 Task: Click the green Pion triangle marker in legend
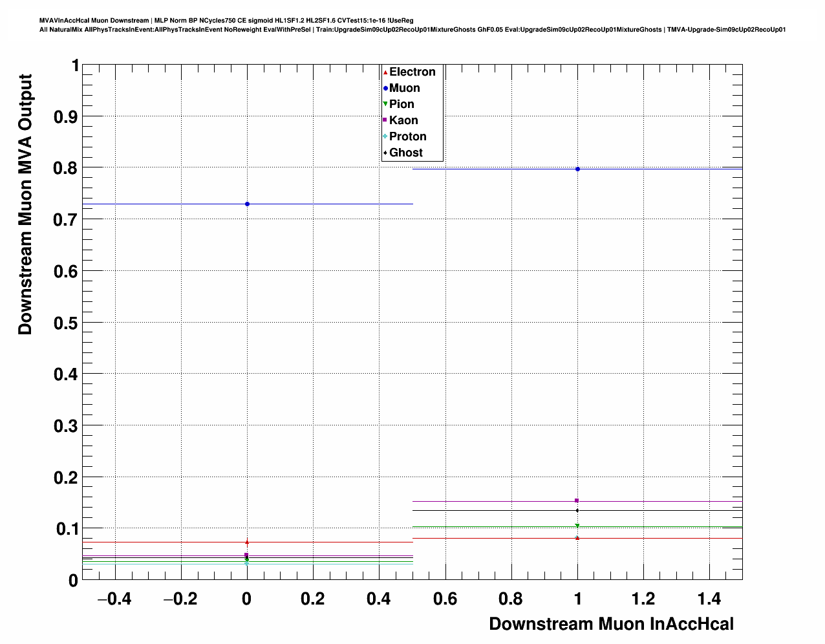(x=385, y=104)
